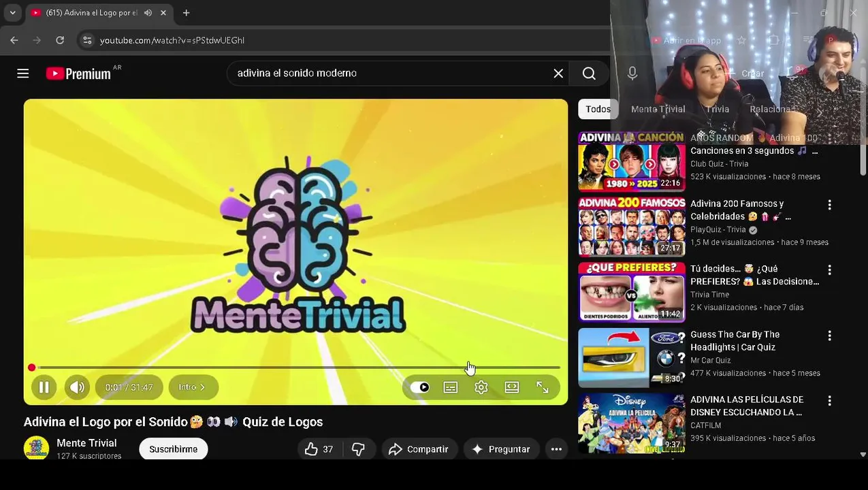The height and width of the screenshot is (490, 868).
Task: Dislike the video with thumbs down
Action: click(358, 449)
